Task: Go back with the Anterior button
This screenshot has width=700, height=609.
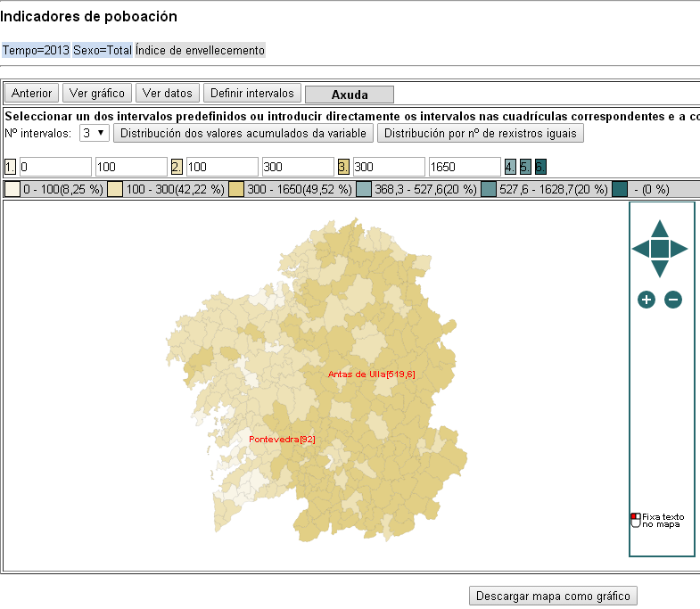Action: click(32, 93)
